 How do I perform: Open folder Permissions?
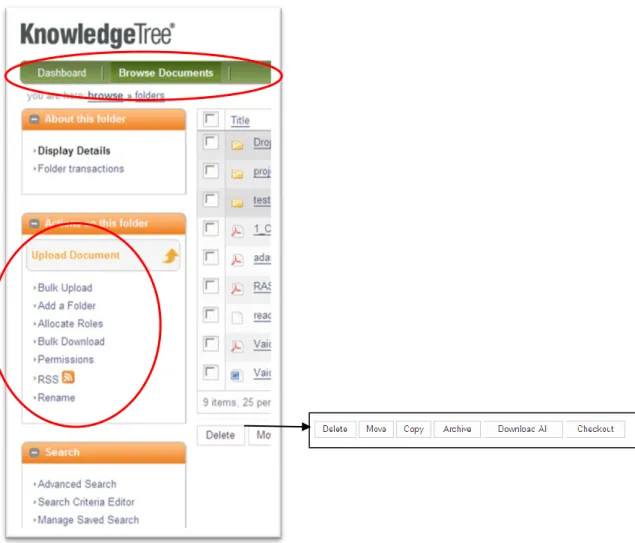point(66,359)
